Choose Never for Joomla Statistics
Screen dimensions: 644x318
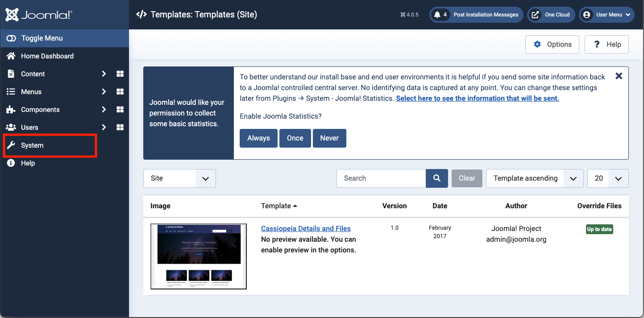[329, 138]
